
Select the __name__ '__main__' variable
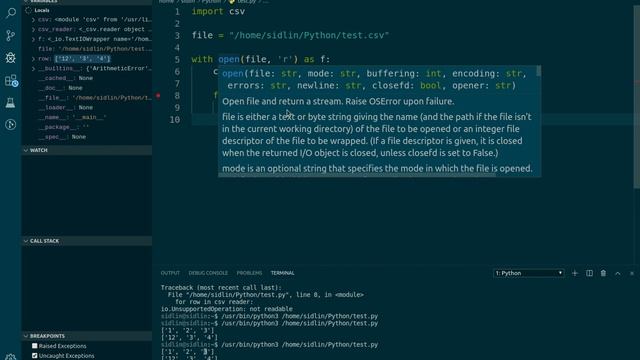(x=87, y=118)
